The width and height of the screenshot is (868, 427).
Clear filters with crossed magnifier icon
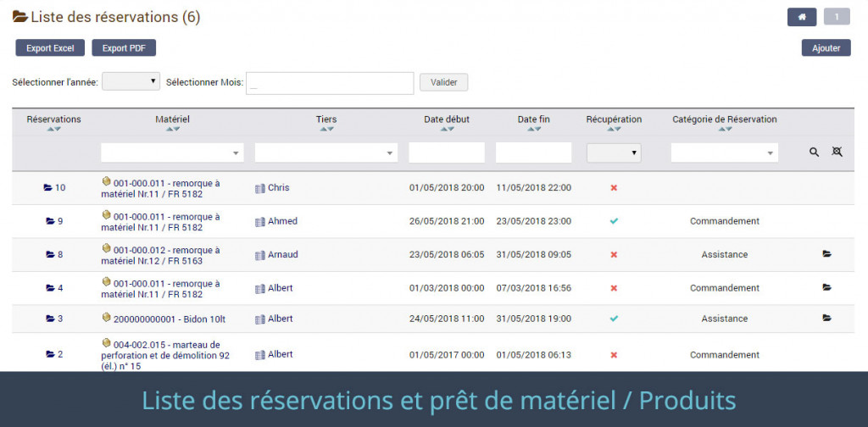[x=837, y=152]
